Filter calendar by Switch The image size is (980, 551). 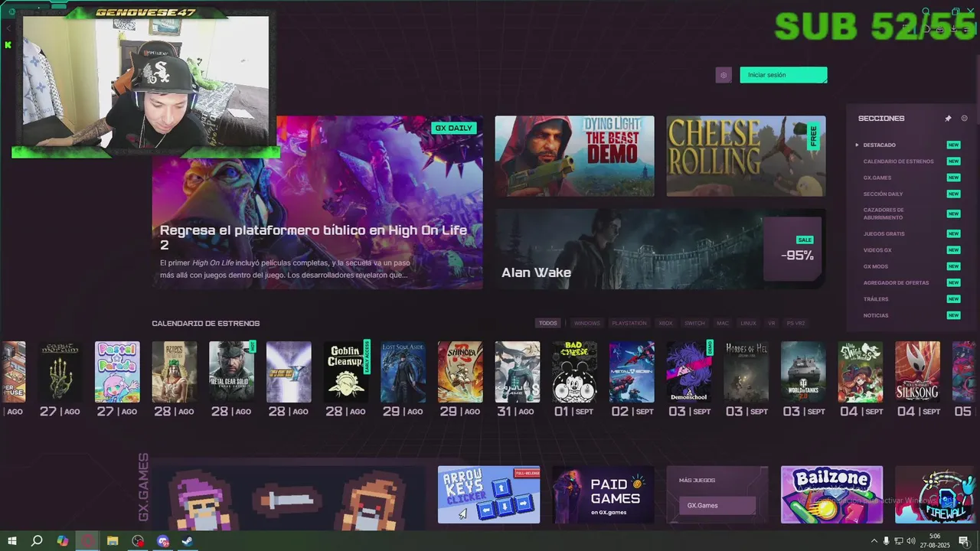click(694, 323)
